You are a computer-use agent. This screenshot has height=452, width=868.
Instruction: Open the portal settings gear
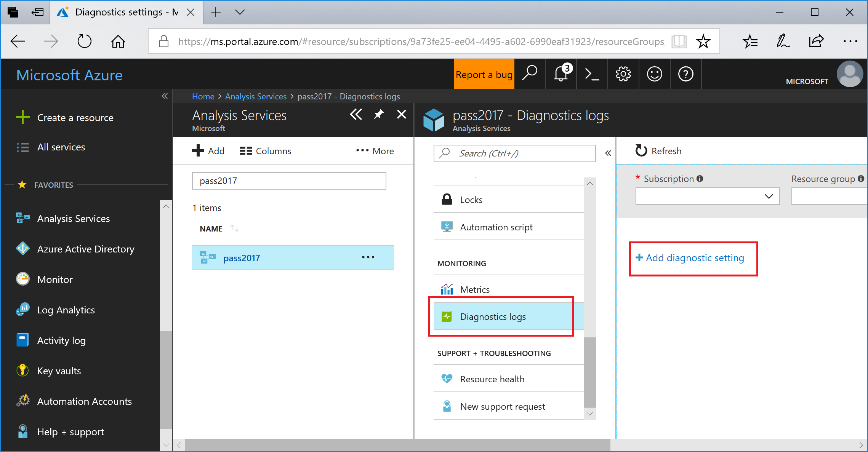click(x=623, y=74)
